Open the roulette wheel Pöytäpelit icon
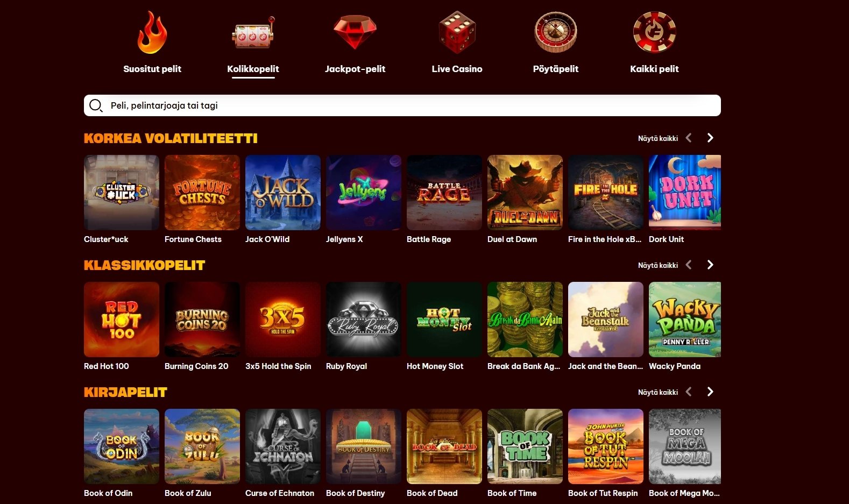 pyautogui.click(x=555, y=32)
